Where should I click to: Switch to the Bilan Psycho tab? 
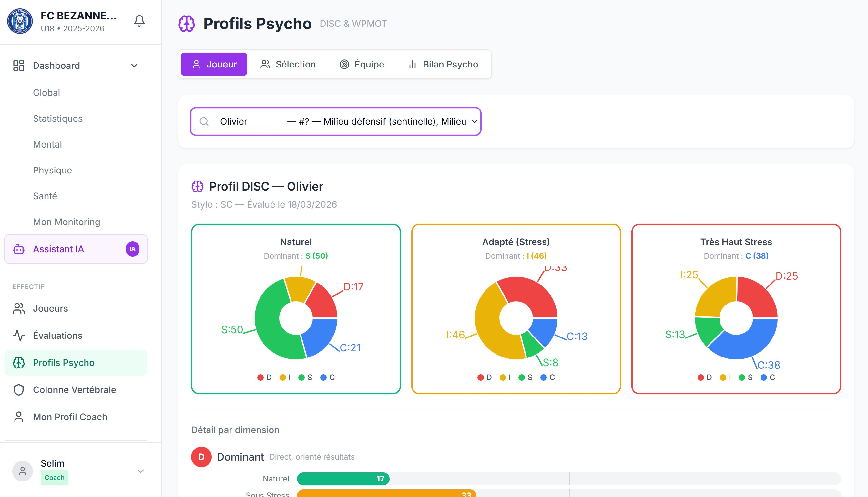[443, 64]
